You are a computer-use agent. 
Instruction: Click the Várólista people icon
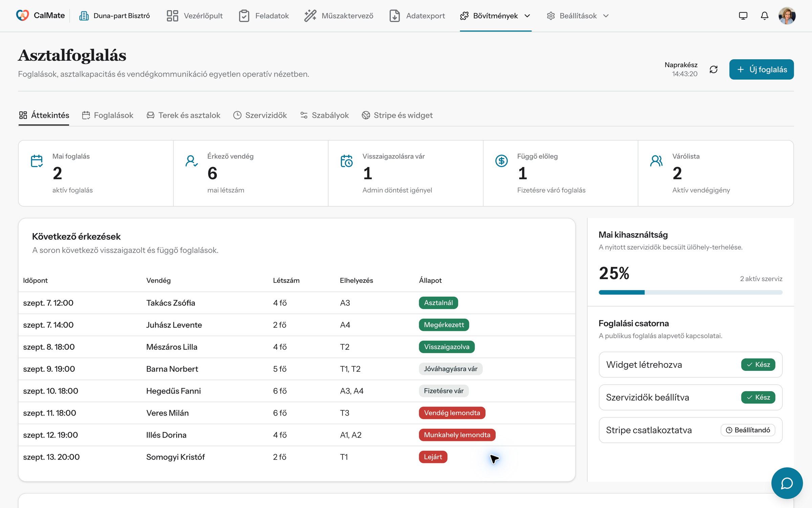(x=656, y=161)
